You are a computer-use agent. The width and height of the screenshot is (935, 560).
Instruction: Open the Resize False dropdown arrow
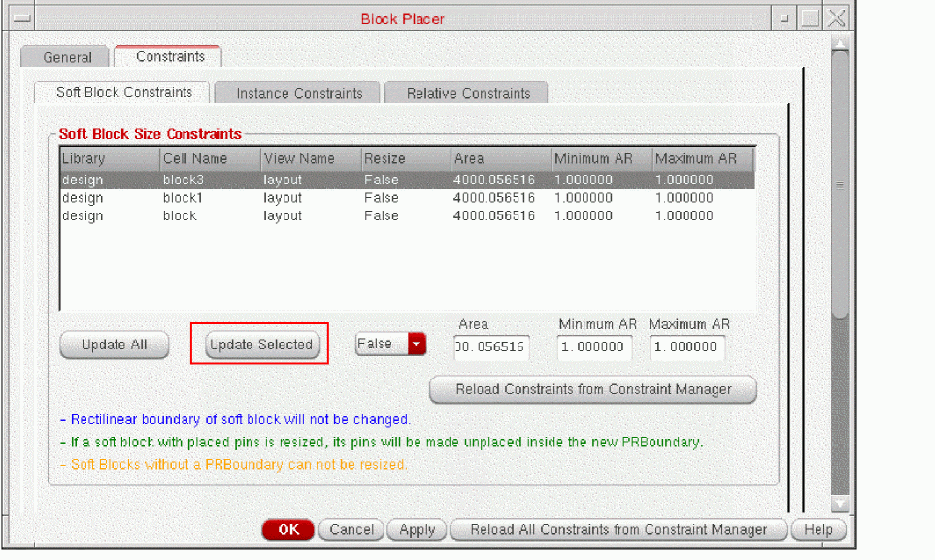coord(417,344)
